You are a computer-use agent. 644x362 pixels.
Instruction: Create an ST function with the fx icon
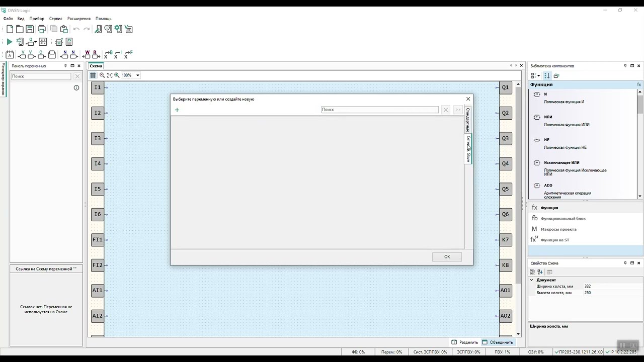tap(69, 42)
